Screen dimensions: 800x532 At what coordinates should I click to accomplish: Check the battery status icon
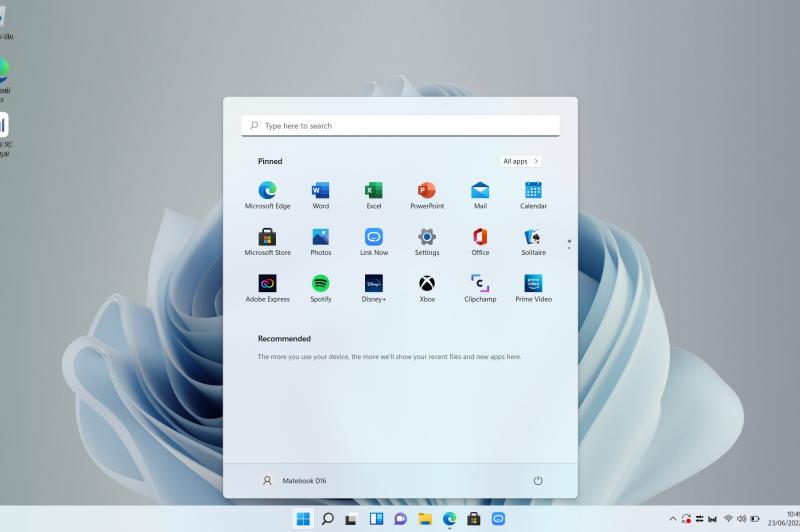tap(755, 519)
